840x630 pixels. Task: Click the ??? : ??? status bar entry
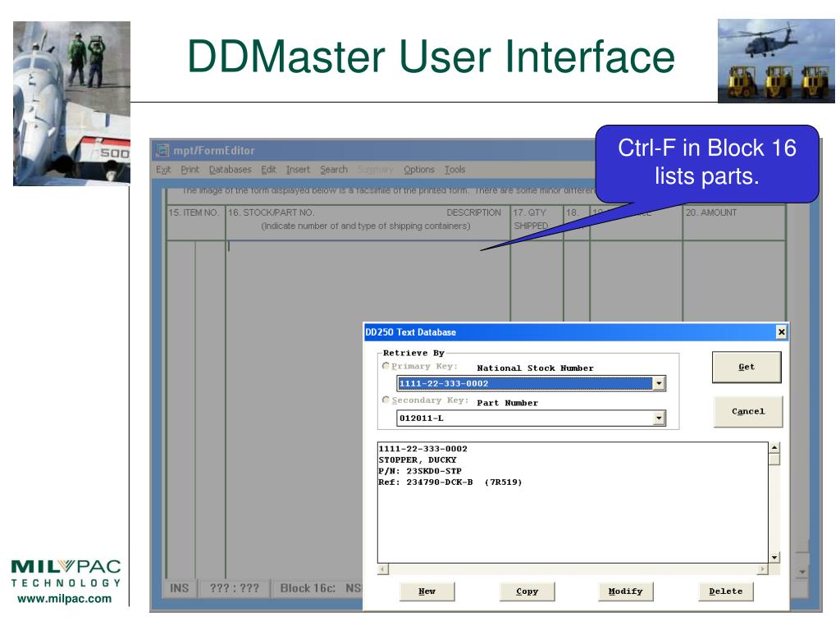pos(234,588)
